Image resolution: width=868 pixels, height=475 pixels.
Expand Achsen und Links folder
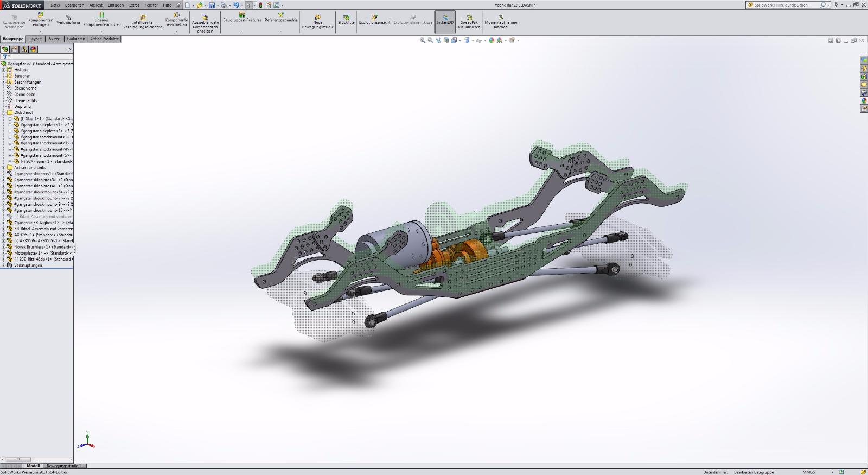(3, 167)
